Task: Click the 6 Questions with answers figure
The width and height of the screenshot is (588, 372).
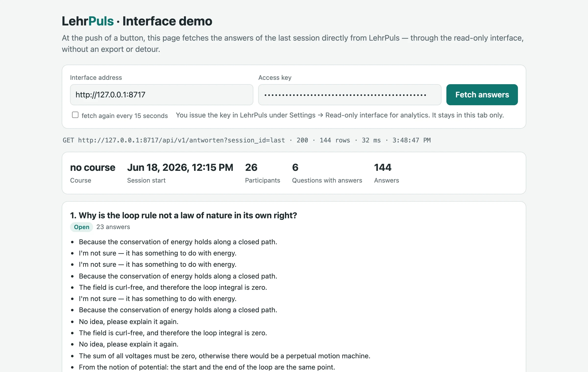Action: pos(295,168)
